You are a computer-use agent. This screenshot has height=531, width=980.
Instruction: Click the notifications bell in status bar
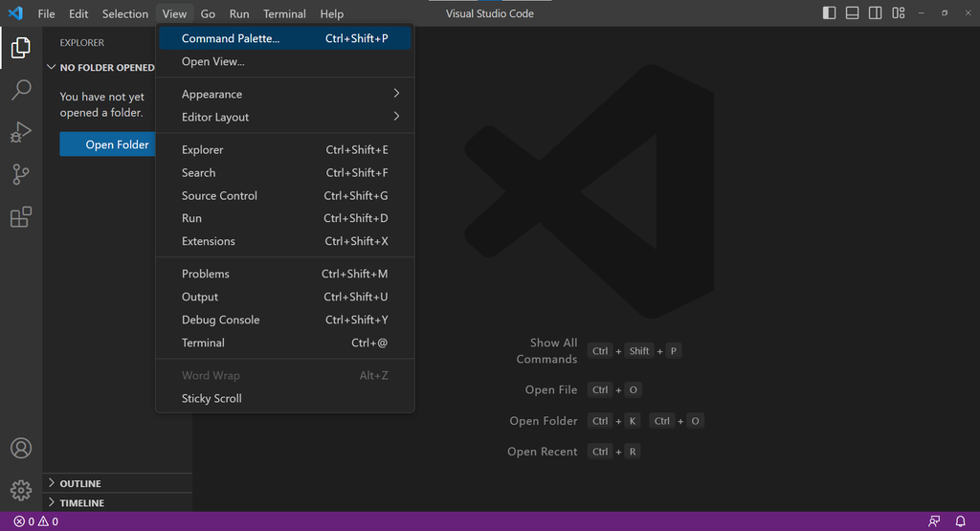tap(960, 521)
